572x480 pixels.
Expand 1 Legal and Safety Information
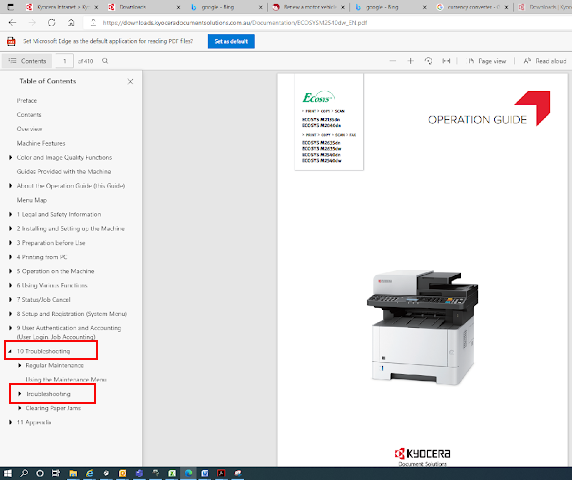(11, 214)
